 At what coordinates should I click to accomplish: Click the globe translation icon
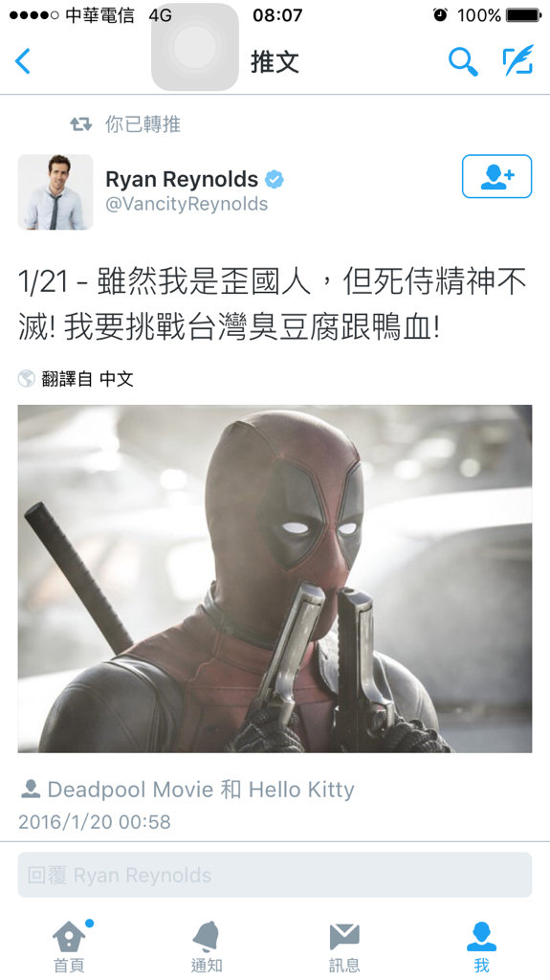tap(26, 378)
